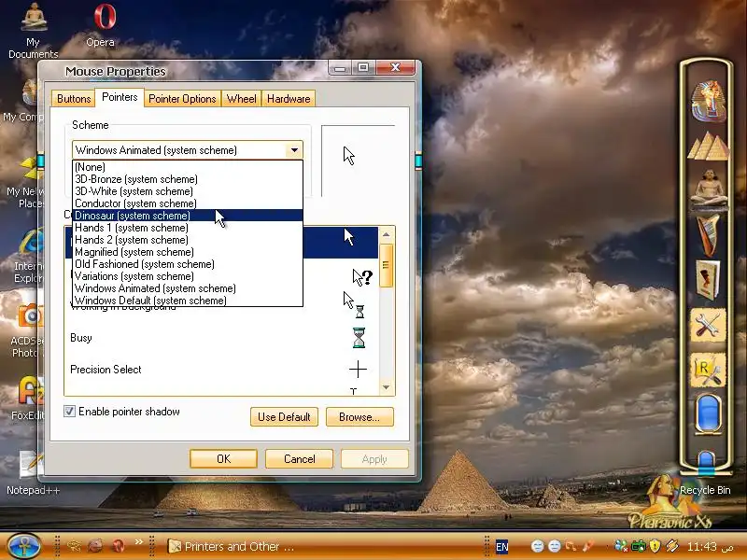Open the My Documents desktop icon
The height and width of the screenshot is (560, 747).
coord(34,30)
